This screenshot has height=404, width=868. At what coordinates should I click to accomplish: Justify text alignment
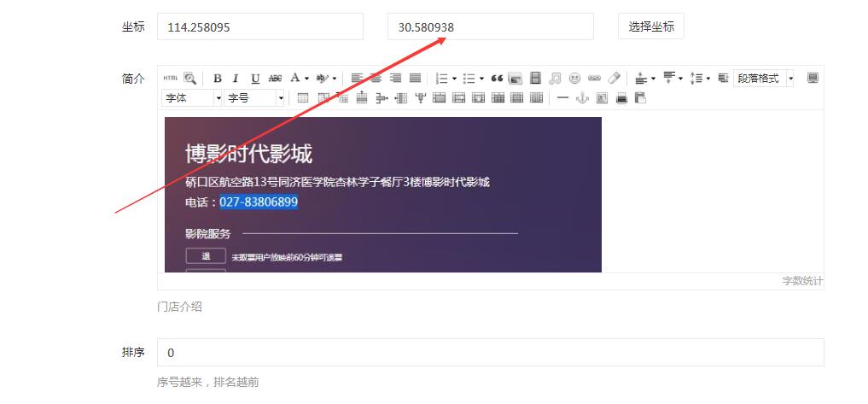click(415, 78)
